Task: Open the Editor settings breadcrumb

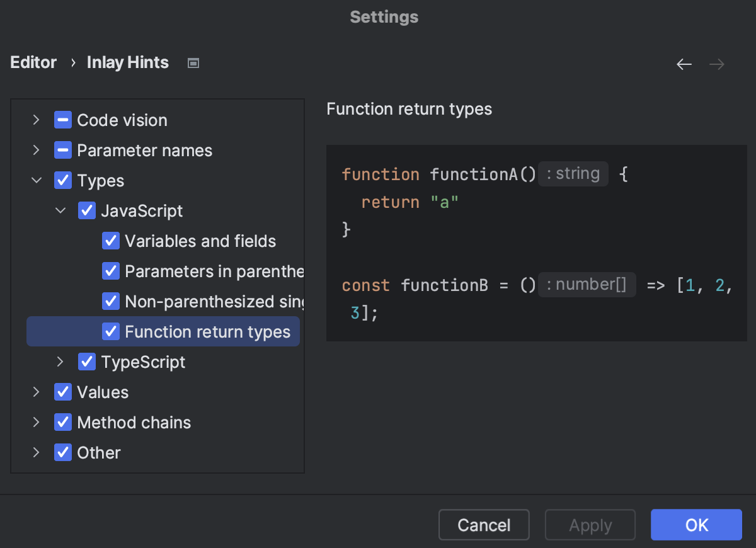Action: (x=33, y=62)
